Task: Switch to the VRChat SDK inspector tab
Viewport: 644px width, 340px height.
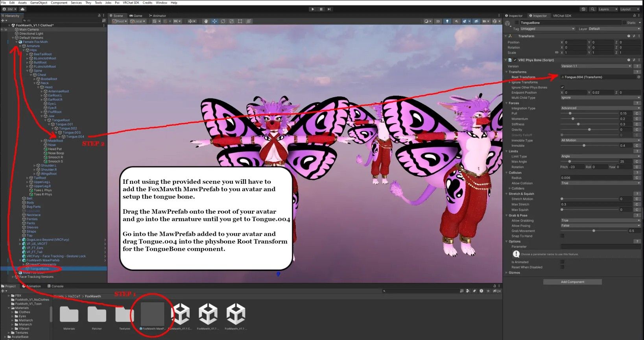Action: (562, 16)
